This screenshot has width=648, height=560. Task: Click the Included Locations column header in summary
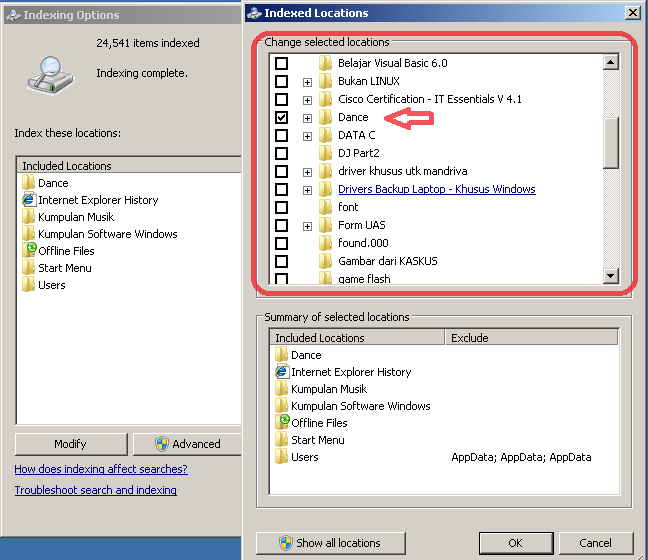click(357, 338)
